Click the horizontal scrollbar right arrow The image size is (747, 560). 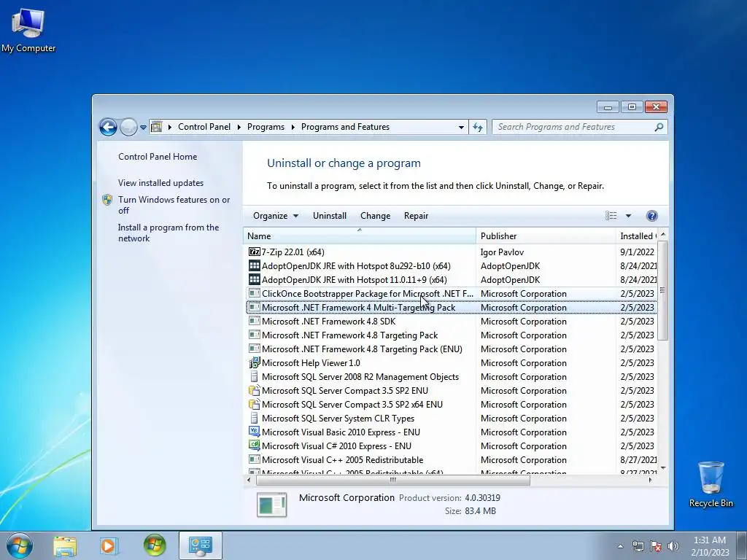click(650, 480)
